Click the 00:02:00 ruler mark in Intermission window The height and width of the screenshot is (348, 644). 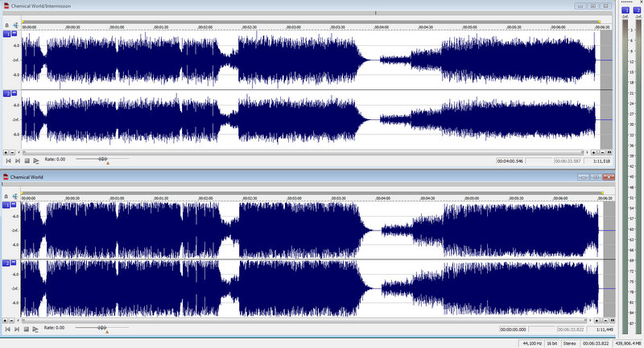click(205, 27)
